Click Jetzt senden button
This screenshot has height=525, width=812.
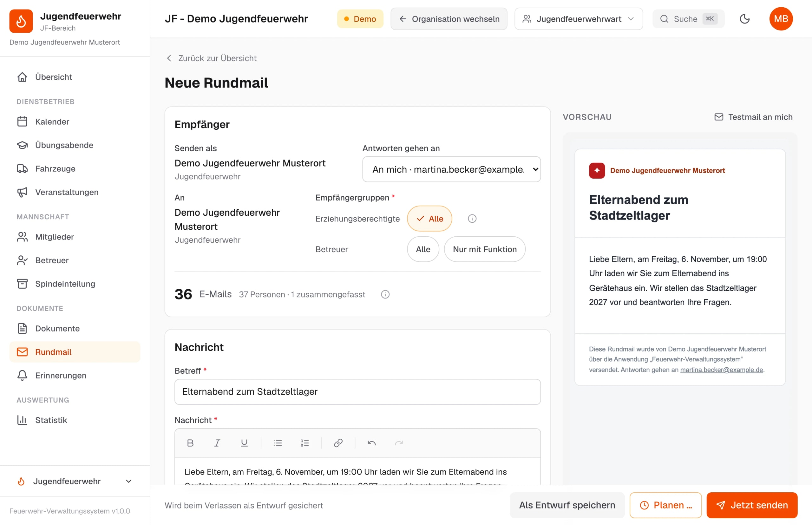[x=752, y=505]
